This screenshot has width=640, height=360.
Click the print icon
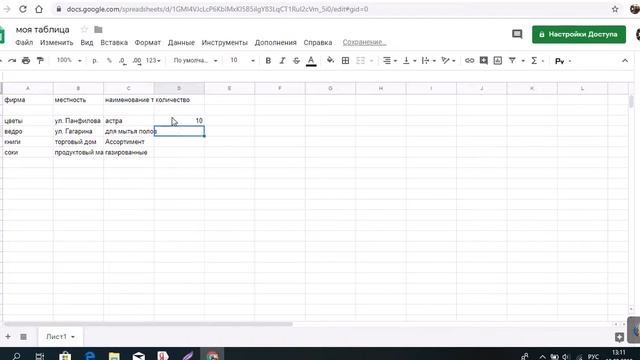[26, 61]
